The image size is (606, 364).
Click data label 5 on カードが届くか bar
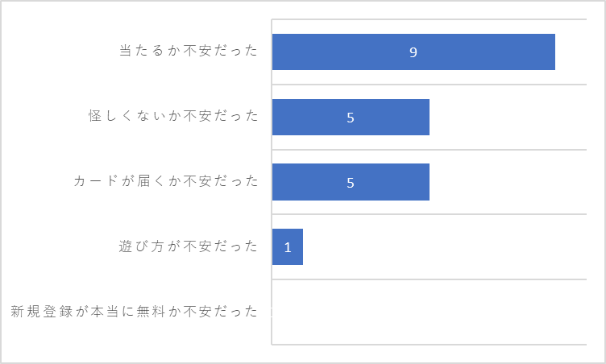pos(351,182)
